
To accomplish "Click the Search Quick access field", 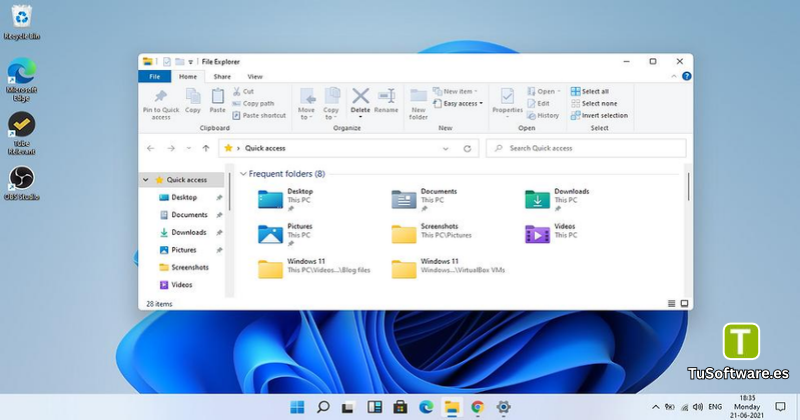I will (x=586, y=149).
